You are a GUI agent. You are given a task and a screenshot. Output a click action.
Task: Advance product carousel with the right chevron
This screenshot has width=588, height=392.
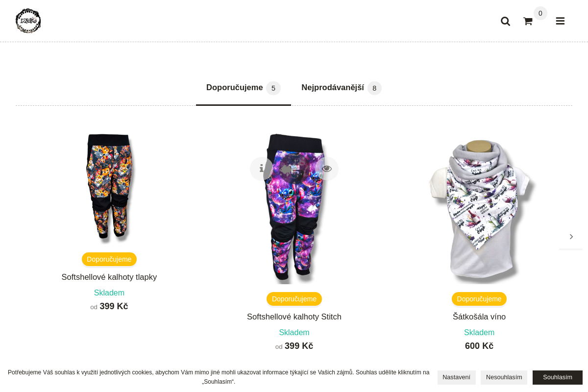tap(571, 237)
